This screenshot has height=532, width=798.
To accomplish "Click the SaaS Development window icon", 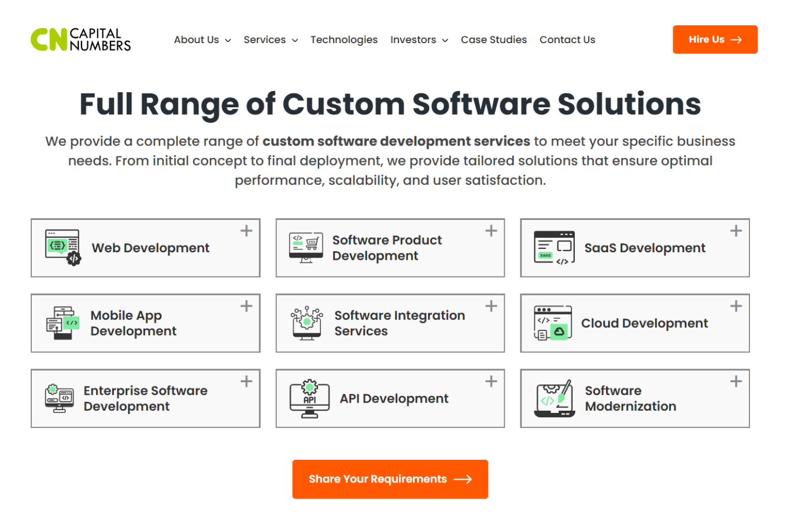I will pyautogui.click(x=554, y=247).
